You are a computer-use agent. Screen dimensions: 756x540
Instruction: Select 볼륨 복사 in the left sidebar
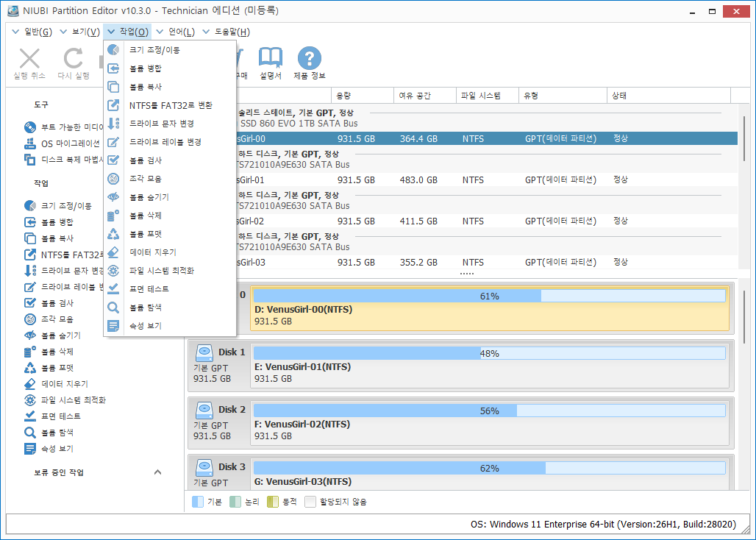pos(49,238)
